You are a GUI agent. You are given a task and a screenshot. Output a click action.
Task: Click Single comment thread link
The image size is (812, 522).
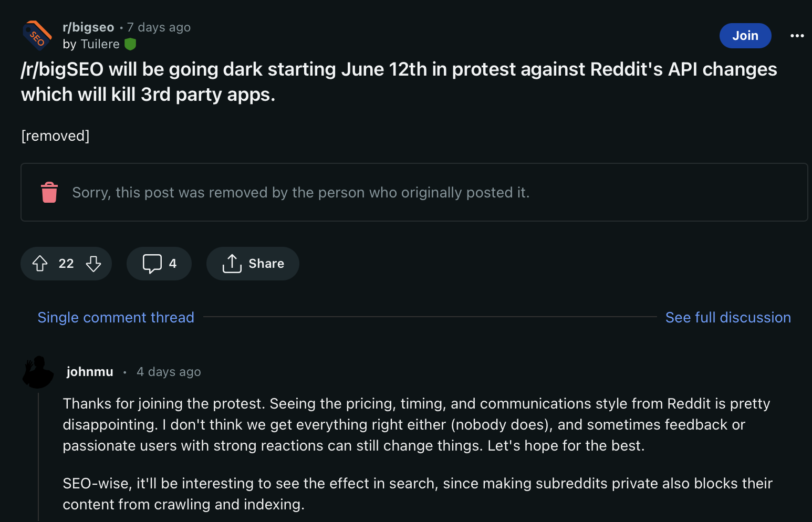coord(116,317)
